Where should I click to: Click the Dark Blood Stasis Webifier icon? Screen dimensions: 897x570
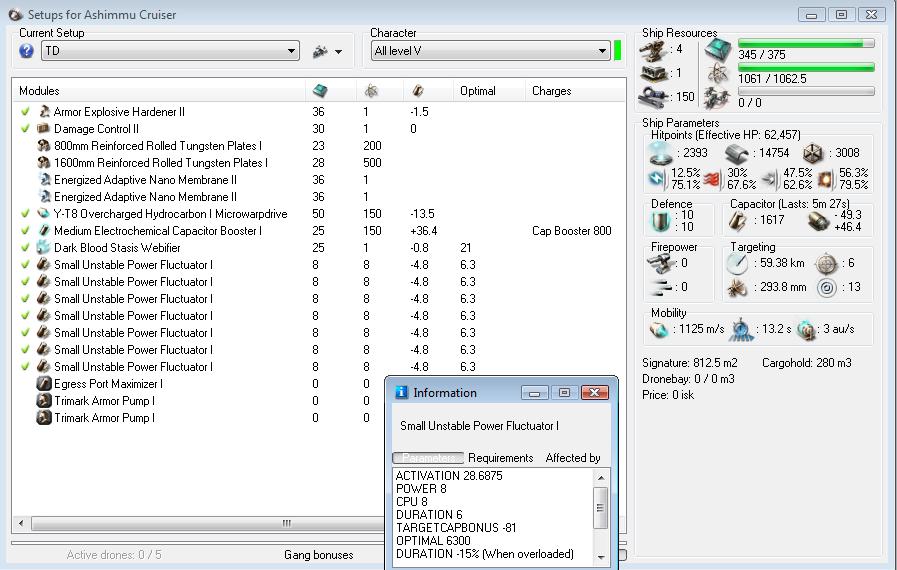[x=44, y=248]
